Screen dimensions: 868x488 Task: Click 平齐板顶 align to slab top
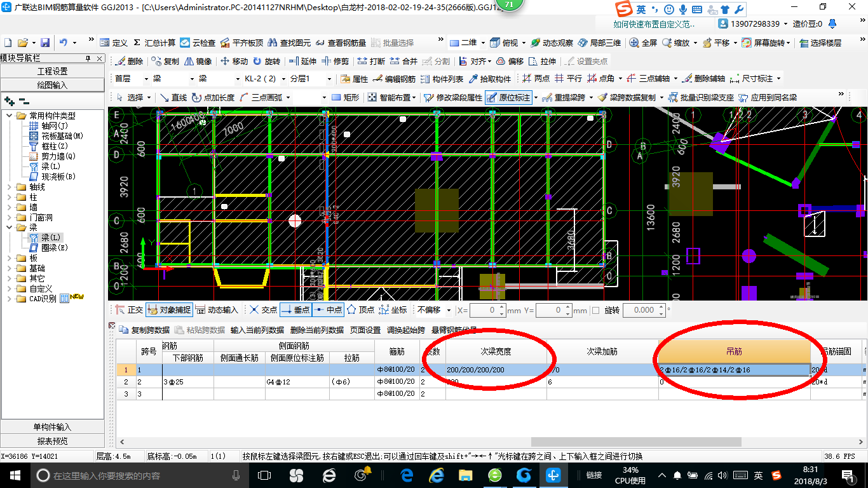click(241, 43)
